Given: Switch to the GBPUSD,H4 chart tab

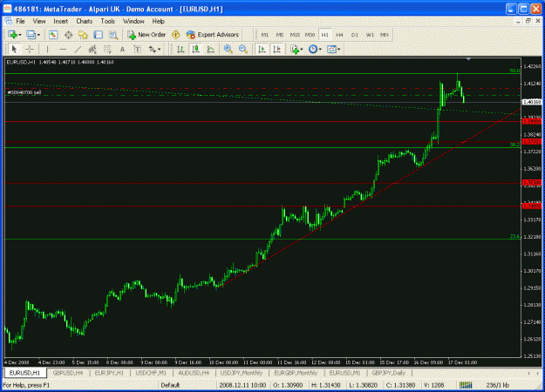Looking at the screenshot, I should pos(68,373).
